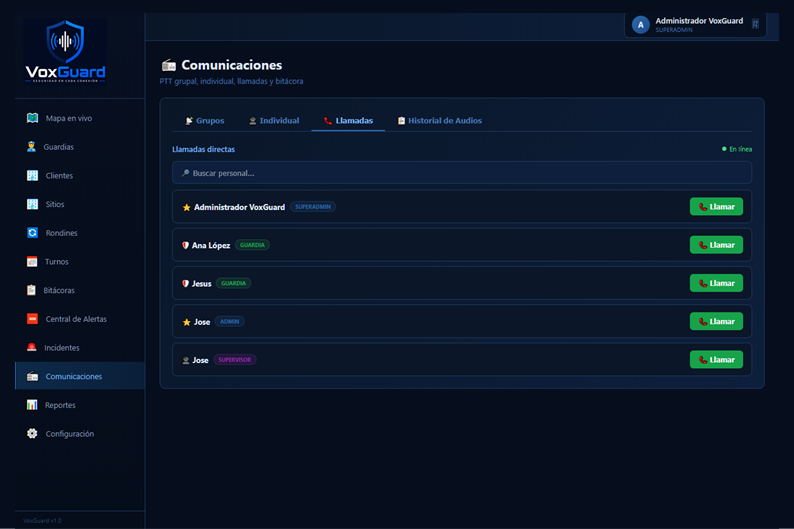Click the SUPERVISOR badge next to Jose
794x529 pixels.
[x=235, y=360]
